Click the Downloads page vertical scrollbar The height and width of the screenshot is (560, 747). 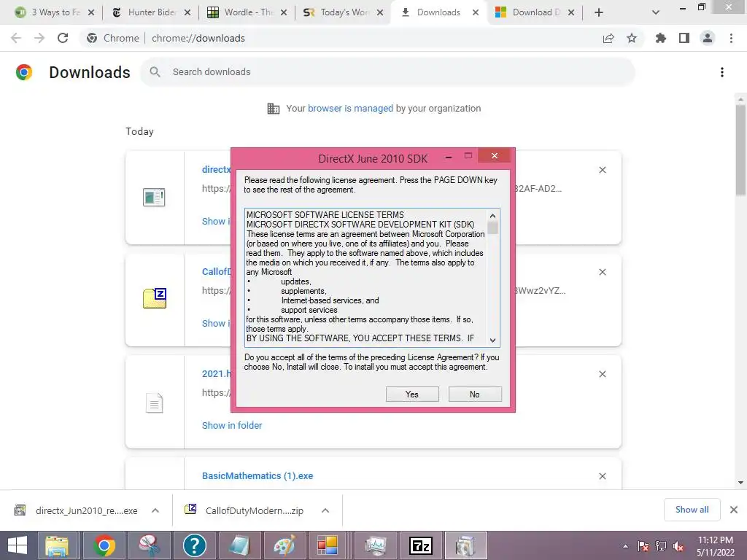(x=740, y=150)
